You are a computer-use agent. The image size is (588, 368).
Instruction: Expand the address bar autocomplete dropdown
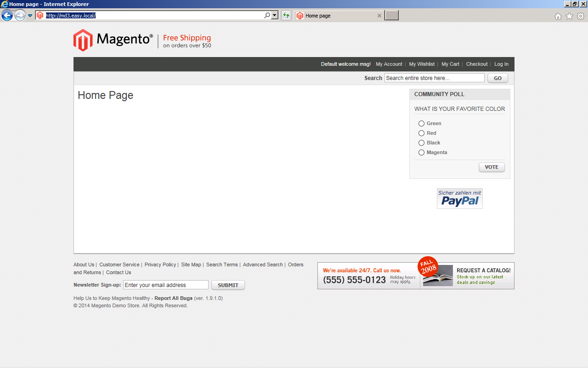pyautogui.click(x=275, y=16)
